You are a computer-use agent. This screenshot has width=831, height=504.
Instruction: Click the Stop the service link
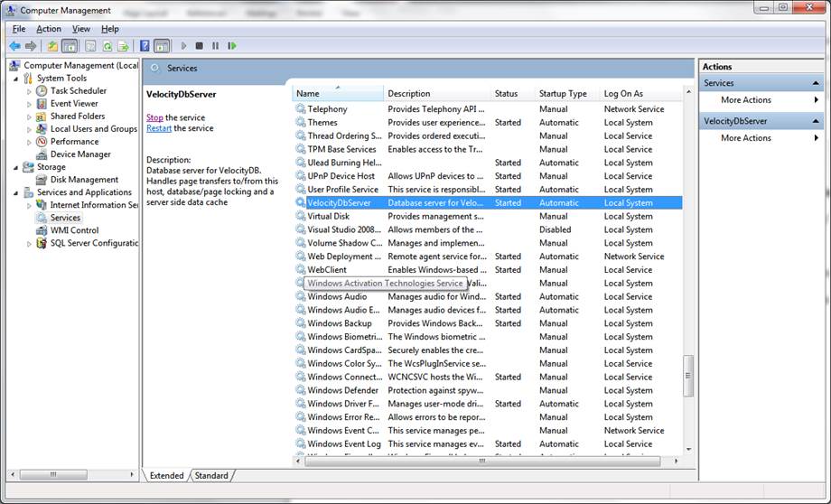click(154, 117)
